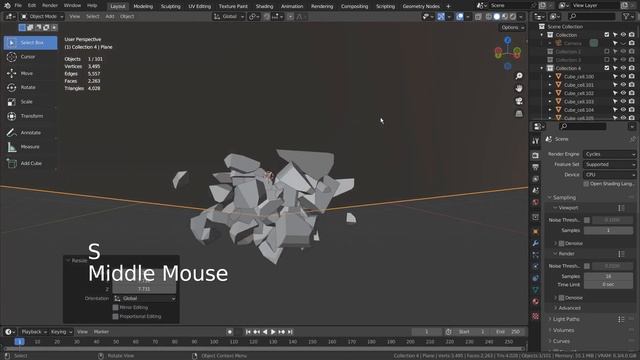Image resolution: width=640 pixels, height=360 pixels.
Task: Enable the Mirror Editing checkbox
Action: point(116,307)
